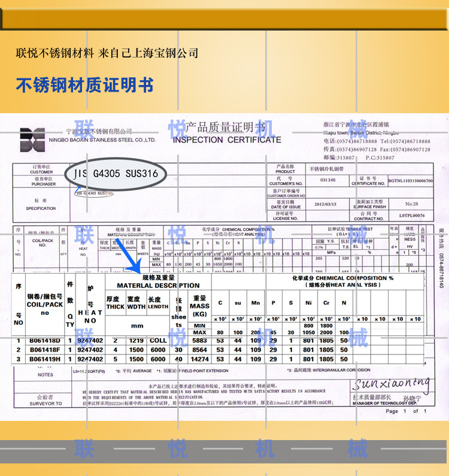The height and width of the screenshot is (476, 449).
Task: Click coil number 'B061418D'
Action: click(45, 341)
